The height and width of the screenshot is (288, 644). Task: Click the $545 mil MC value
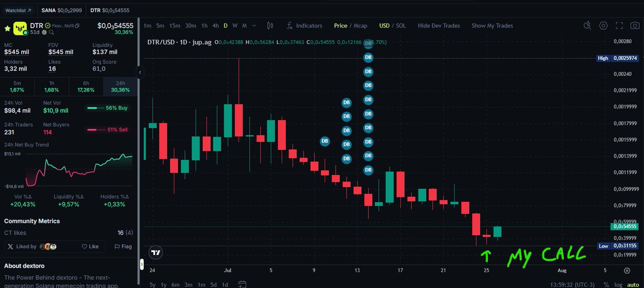pyautogui.click(x=16, y=52)
